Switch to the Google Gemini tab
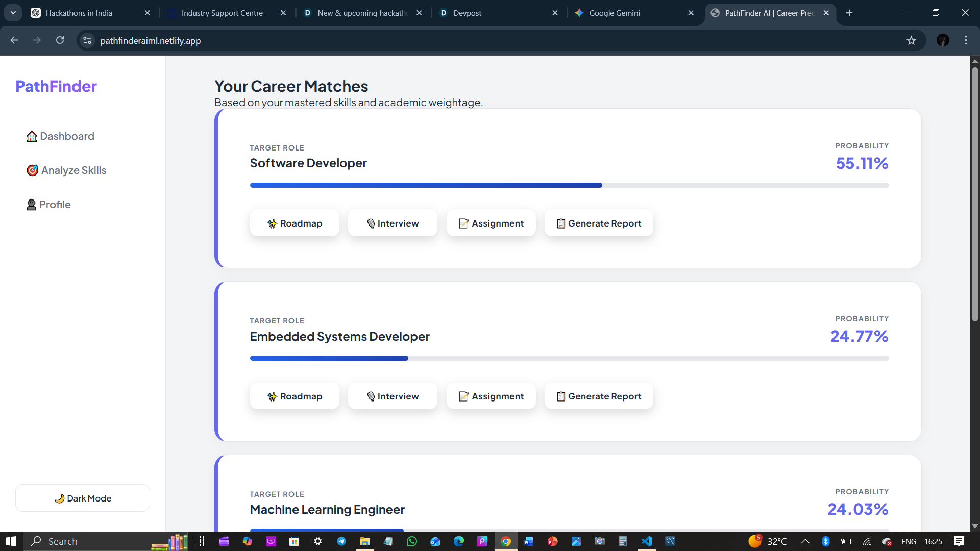 coord(614,13)
